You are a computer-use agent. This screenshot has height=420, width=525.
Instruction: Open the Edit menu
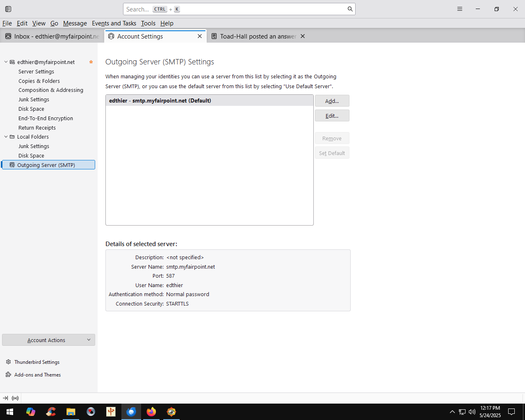[22, 23]
